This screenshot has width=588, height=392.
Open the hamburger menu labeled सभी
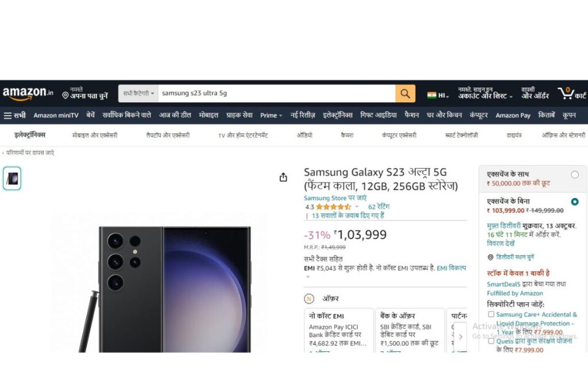(14, 115)
